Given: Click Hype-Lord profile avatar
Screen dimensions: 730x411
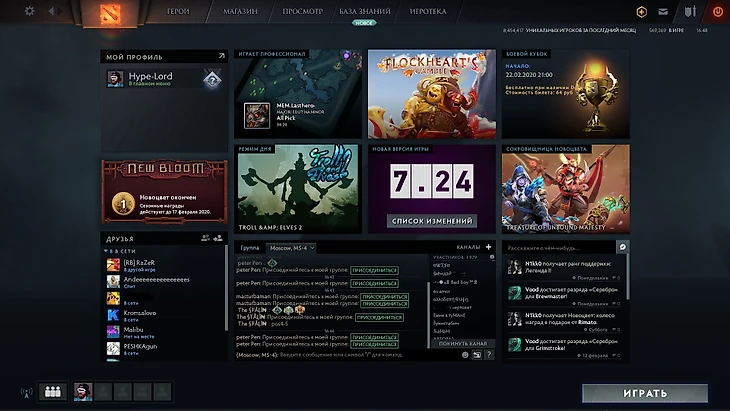Looking at the screenshot, I should point(115,78).
